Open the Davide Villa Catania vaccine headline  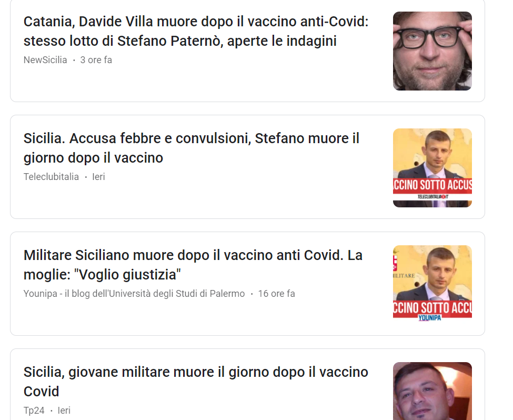[x=196, y=32]
